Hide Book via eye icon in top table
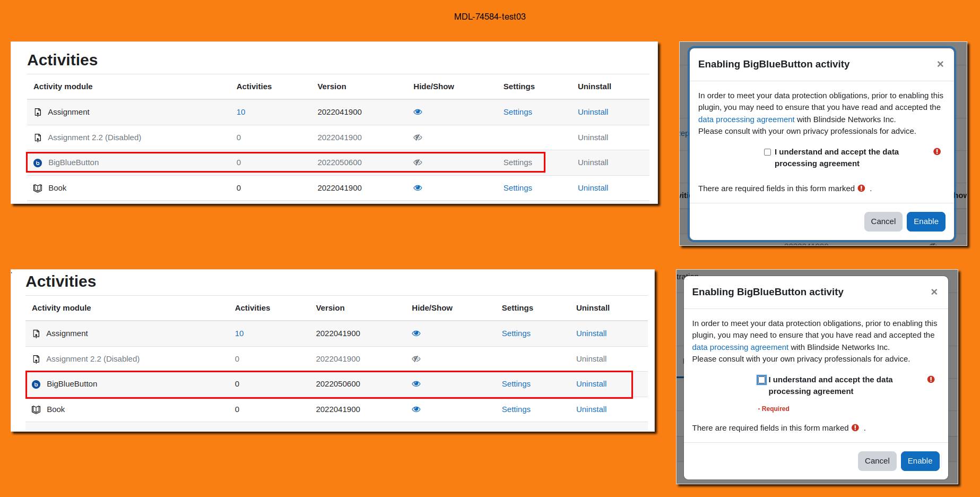 (418, 188)
